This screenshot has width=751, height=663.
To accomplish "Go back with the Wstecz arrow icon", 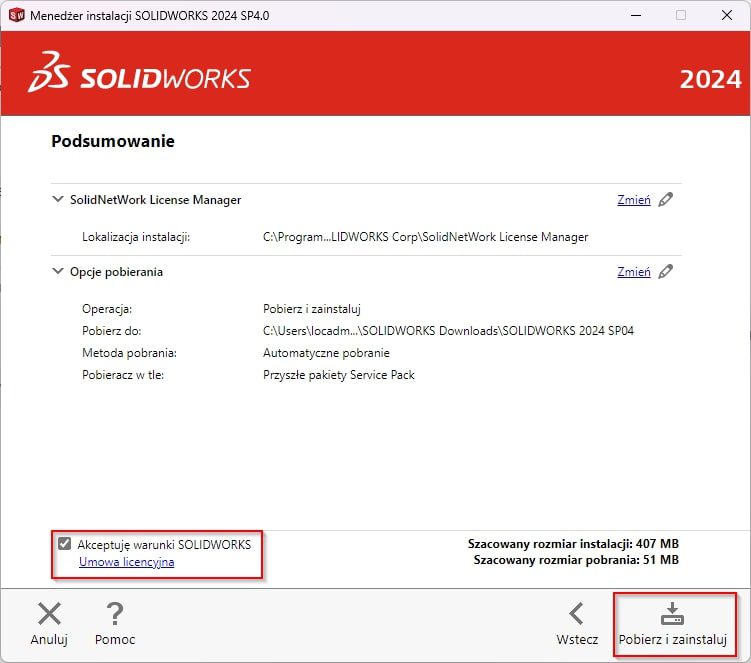I will pos(577,614).
